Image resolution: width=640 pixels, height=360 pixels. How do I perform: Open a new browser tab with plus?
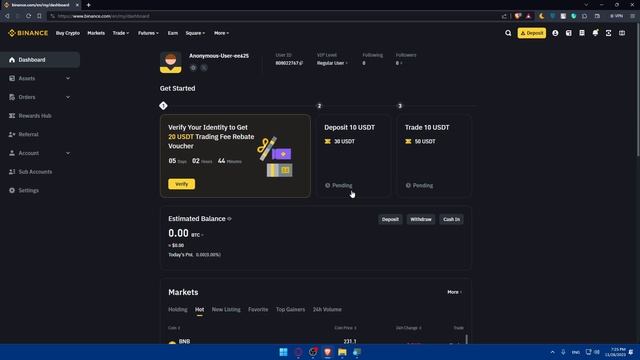(x=89, y=5)
